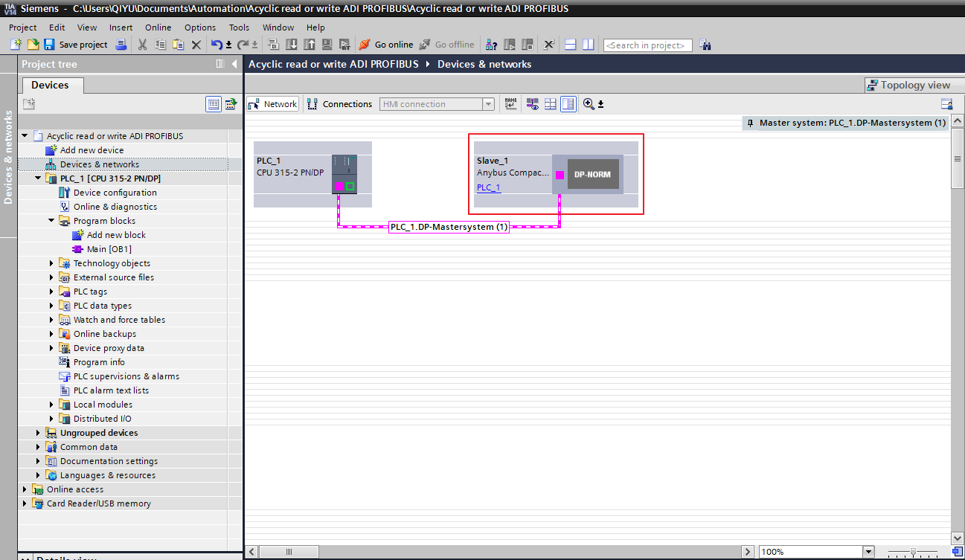Expand the Technology objects folder
This screenshot has width=965, height=560.
pyautogui.click(x=52, y=263)
